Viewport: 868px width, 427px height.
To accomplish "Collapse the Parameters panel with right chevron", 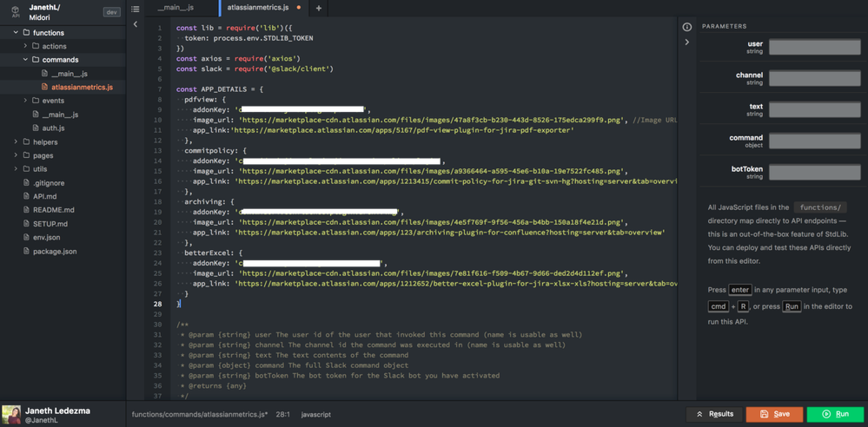I will (687, 42).
